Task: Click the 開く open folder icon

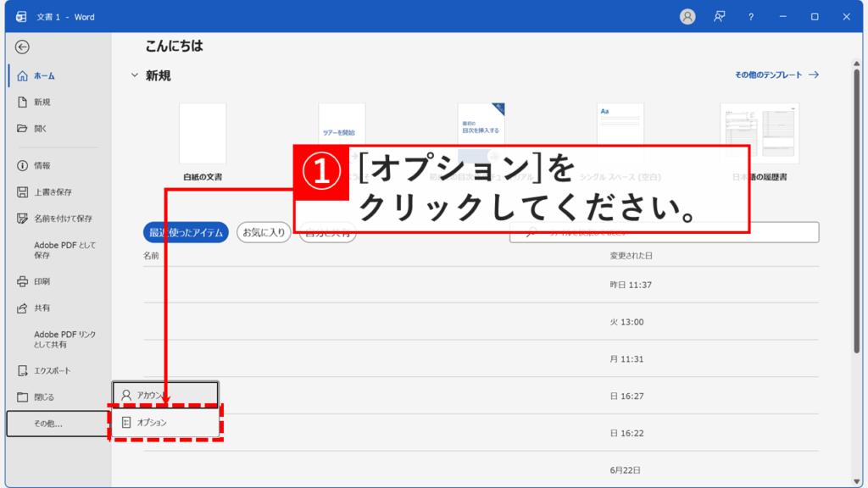Action: click(22, 129)
